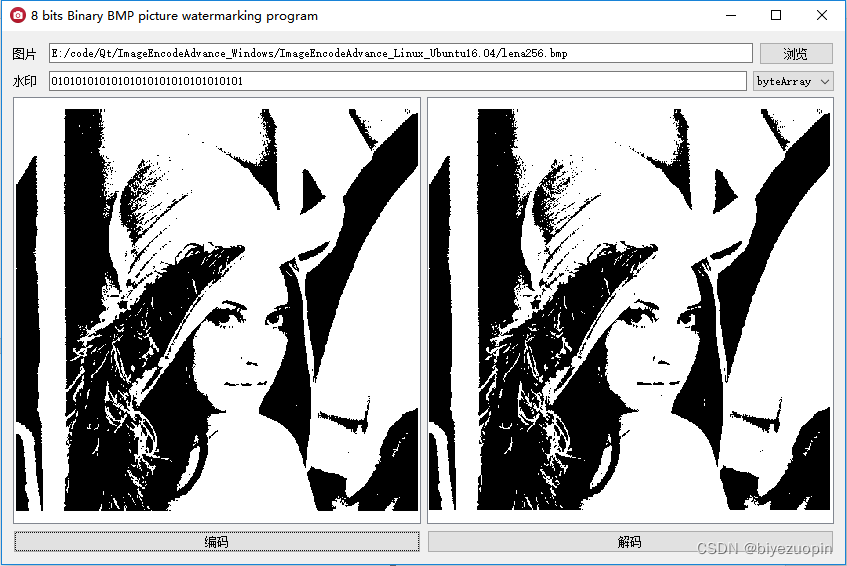847x566 pixels.
Task: Click the 浏览 browse button
Action: 796,53
